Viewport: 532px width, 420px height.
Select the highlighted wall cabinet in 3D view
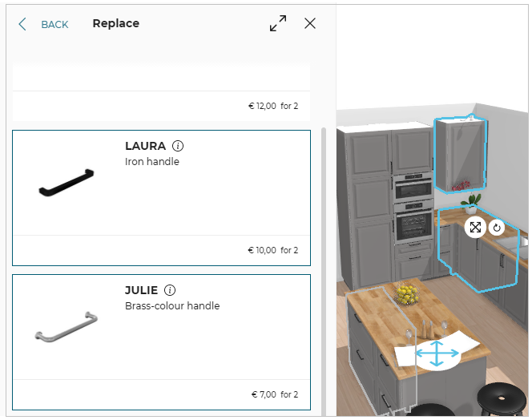(461, 155)
